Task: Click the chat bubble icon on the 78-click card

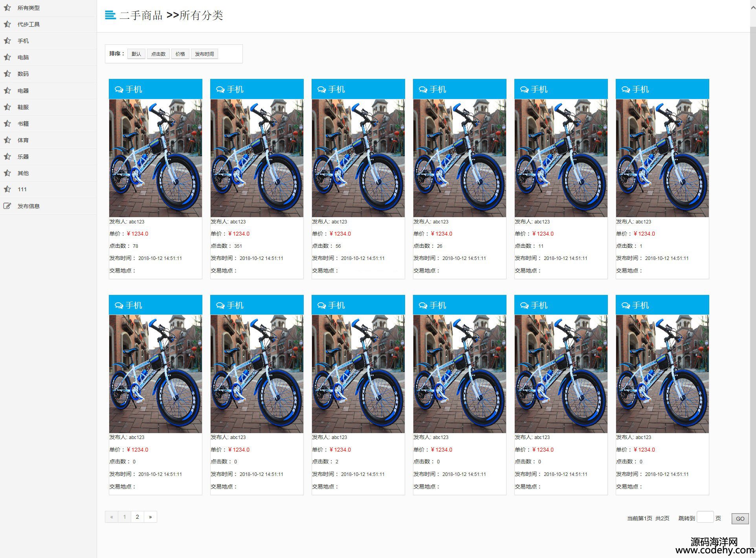Action: 119,90
